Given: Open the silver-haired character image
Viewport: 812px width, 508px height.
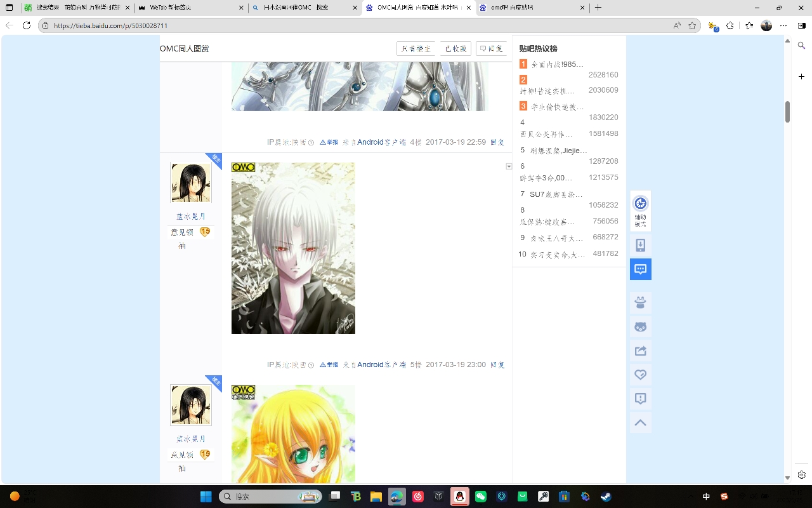Looking at the screenshot, I should coord(293,248).
